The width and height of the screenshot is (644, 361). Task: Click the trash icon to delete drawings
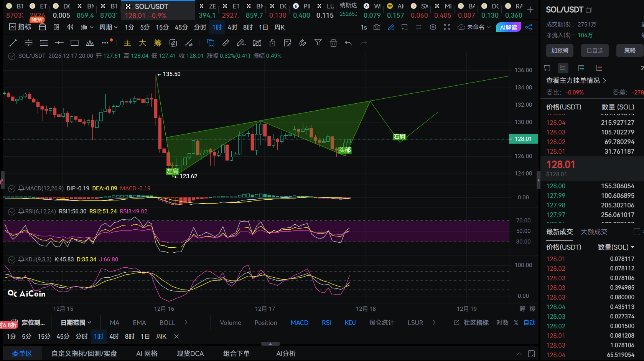point(333,43)
